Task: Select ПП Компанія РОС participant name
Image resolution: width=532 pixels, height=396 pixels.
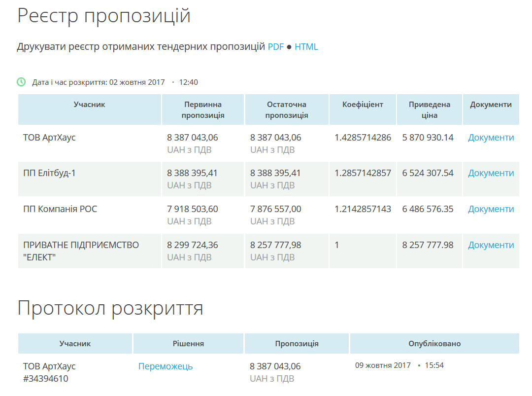Action: pyautogui.click(x=60, y=209)
